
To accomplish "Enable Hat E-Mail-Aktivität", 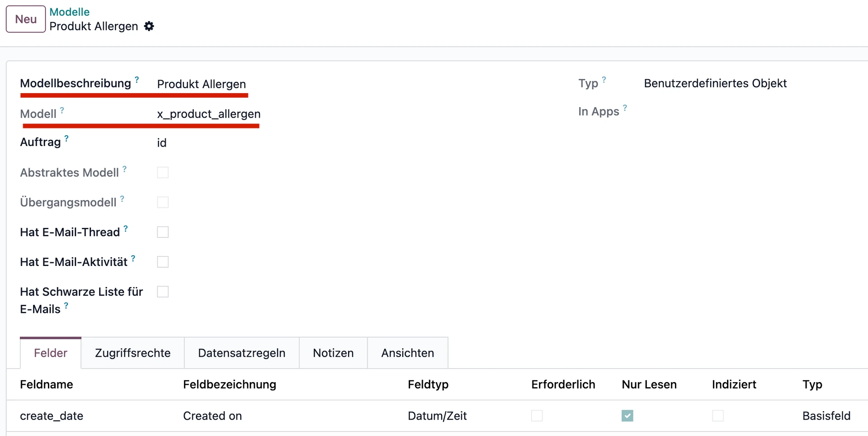I will (163, 262).
